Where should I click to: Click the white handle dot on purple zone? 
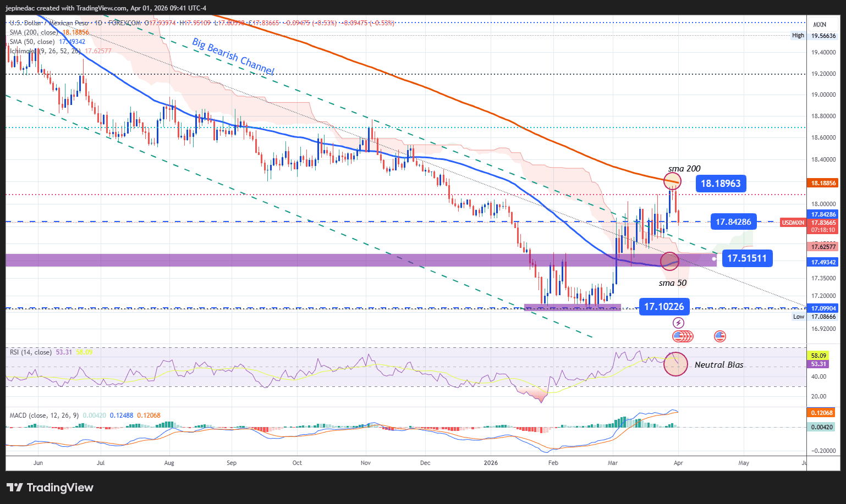click(x=714, y=258)
